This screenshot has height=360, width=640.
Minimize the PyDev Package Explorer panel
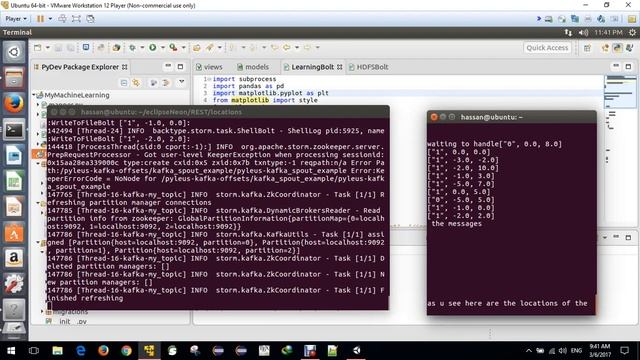(168, 66)
